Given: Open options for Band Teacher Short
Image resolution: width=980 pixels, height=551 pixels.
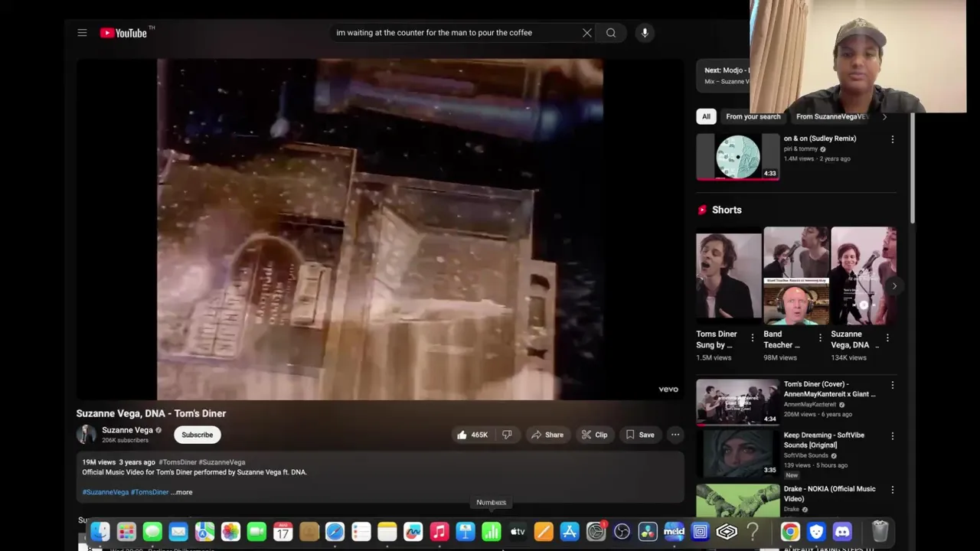Looking at the screenshot, I should (820, 337).
